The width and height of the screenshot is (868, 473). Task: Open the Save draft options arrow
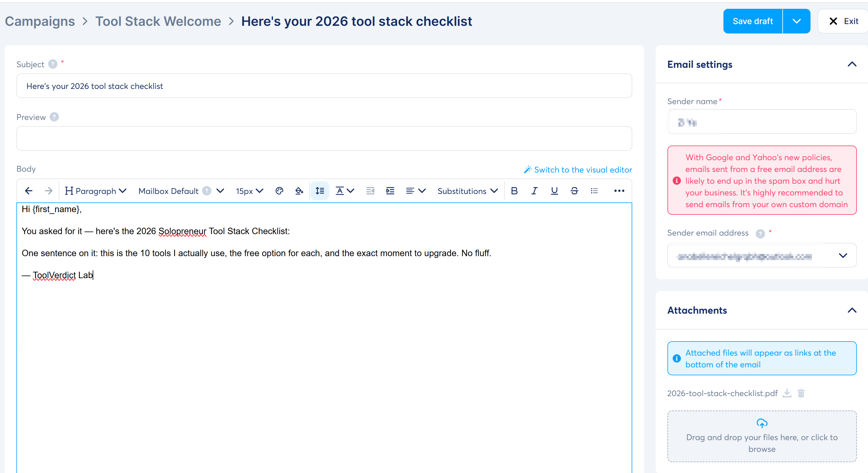pos(796,21)
